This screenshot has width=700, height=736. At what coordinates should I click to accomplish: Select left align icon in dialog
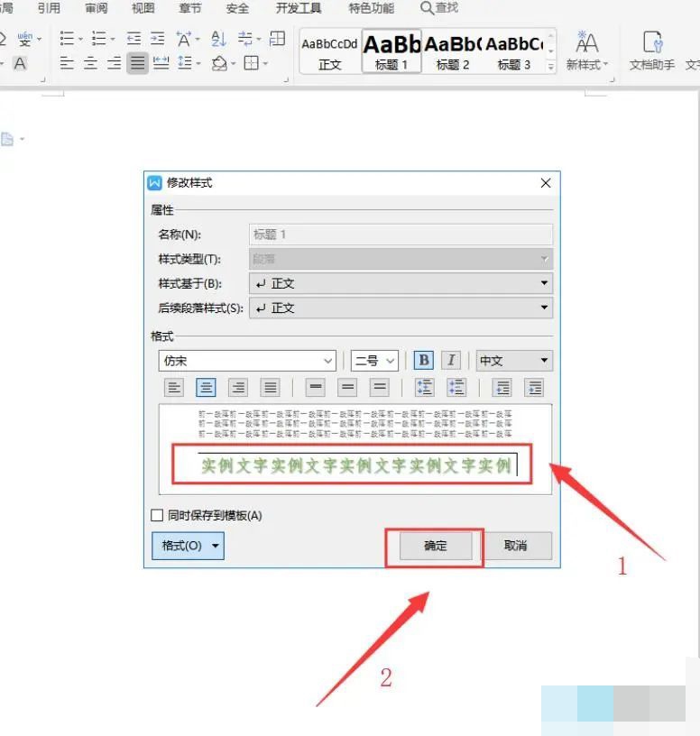tap(175, 387)
